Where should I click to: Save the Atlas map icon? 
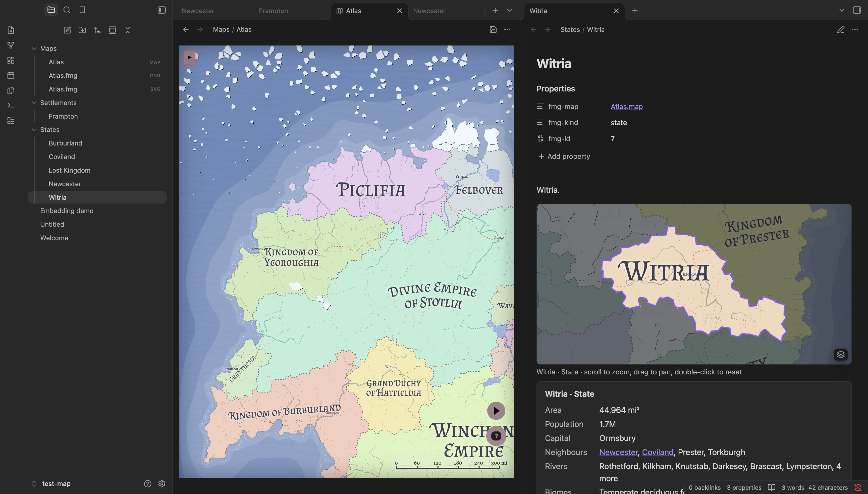pyautogui.click(x=493, y=29)
